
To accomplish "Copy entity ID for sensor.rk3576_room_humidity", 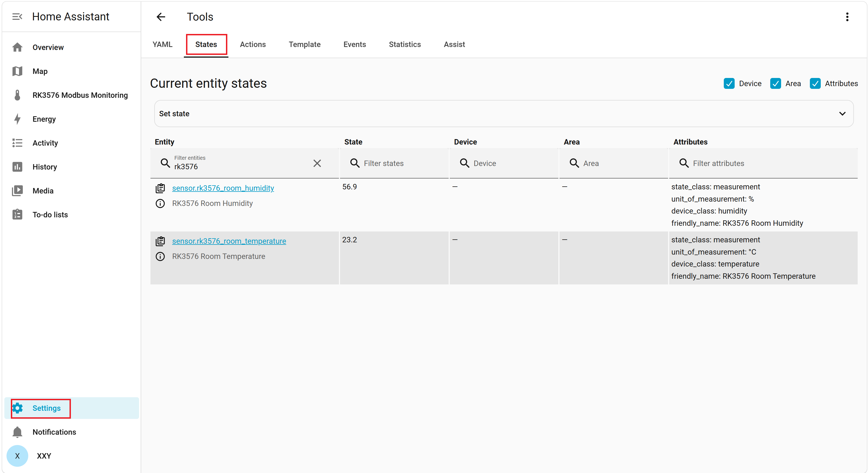I will pyautogui.click(x=160, y=188).
